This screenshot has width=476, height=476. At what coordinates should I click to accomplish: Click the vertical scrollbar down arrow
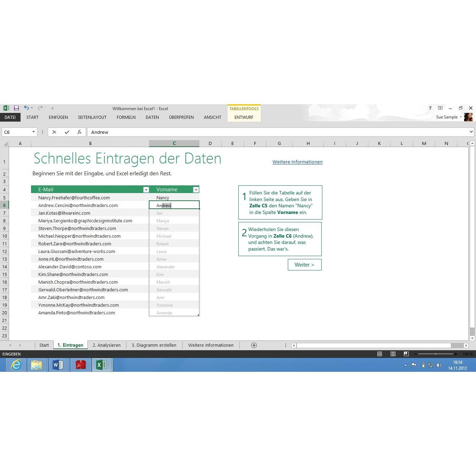tap(472, 338)
